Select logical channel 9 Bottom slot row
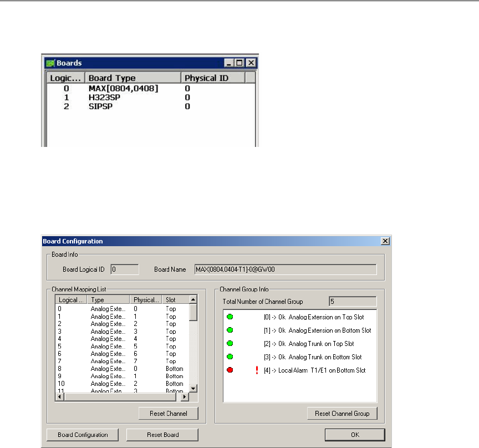This screenshot has width=479, height=448. (122, 376)
